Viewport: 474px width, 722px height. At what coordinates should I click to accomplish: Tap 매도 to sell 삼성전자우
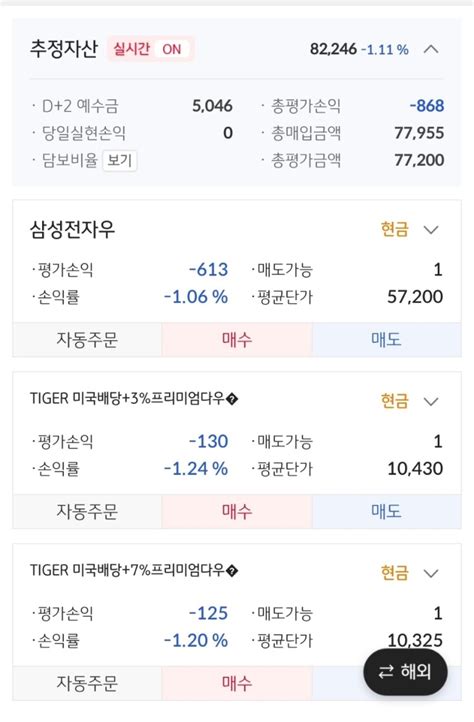[386, 340]
